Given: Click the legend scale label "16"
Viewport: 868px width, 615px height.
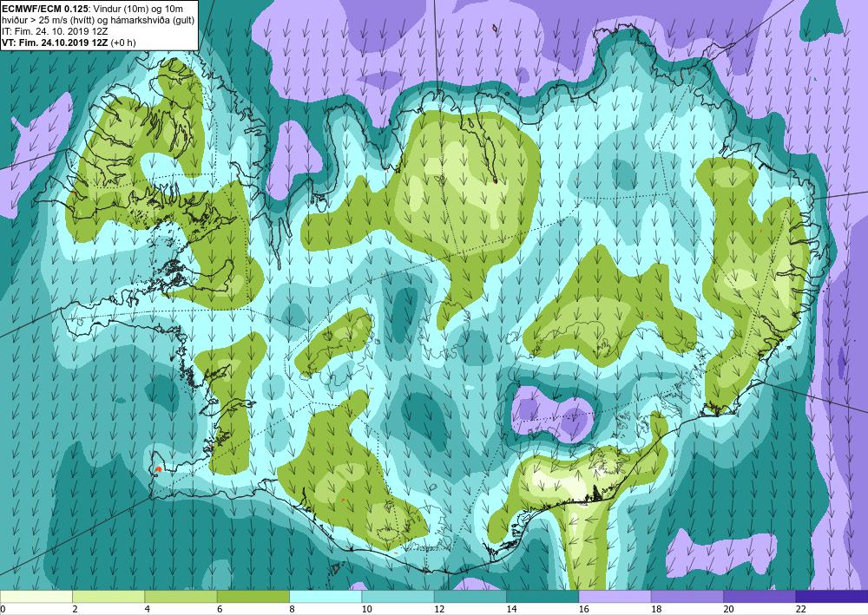Looking at the screenshot, I should coord(584,609).
